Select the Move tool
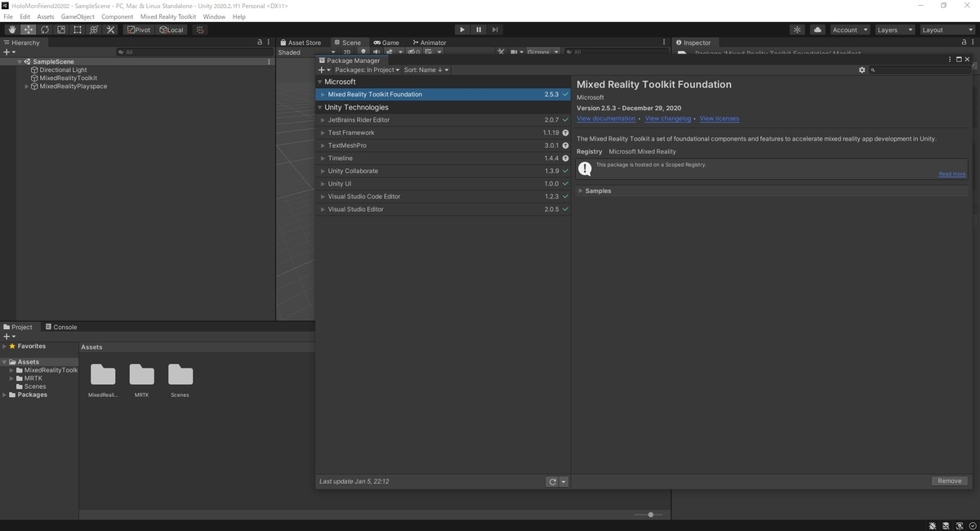 click(x=29, y=29)
